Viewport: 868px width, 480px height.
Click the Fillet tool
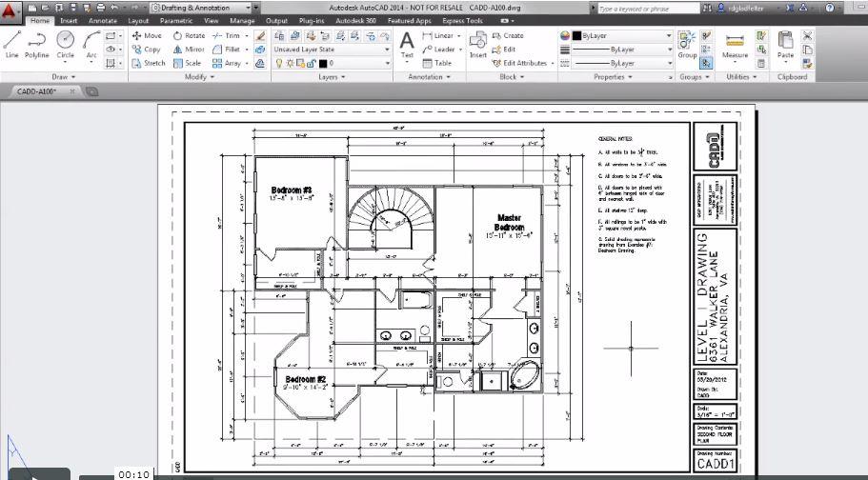click(226, 50)
